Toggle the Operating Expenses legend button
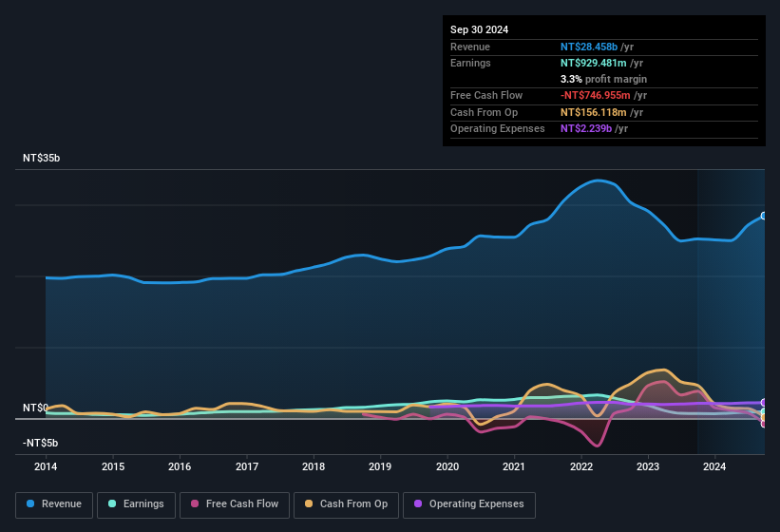 [469, 504]
